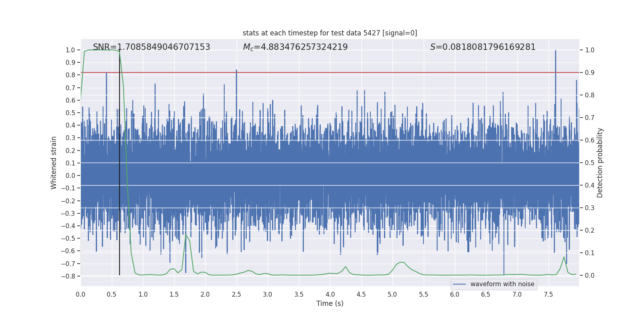Viewport: 644px width, 322px height.
Task: Click the left y-axis tick label −0.8
Action: [68, 276]
